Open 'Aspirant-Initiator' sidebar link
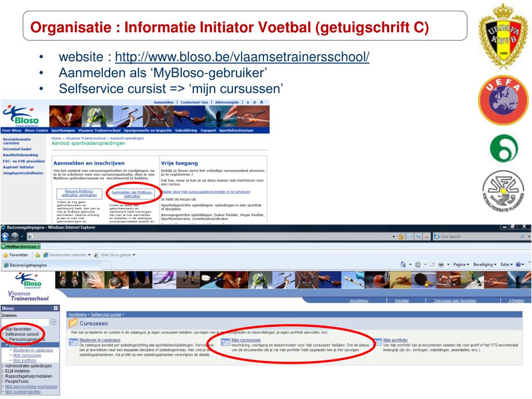532x399 pixels. [18, 167]
